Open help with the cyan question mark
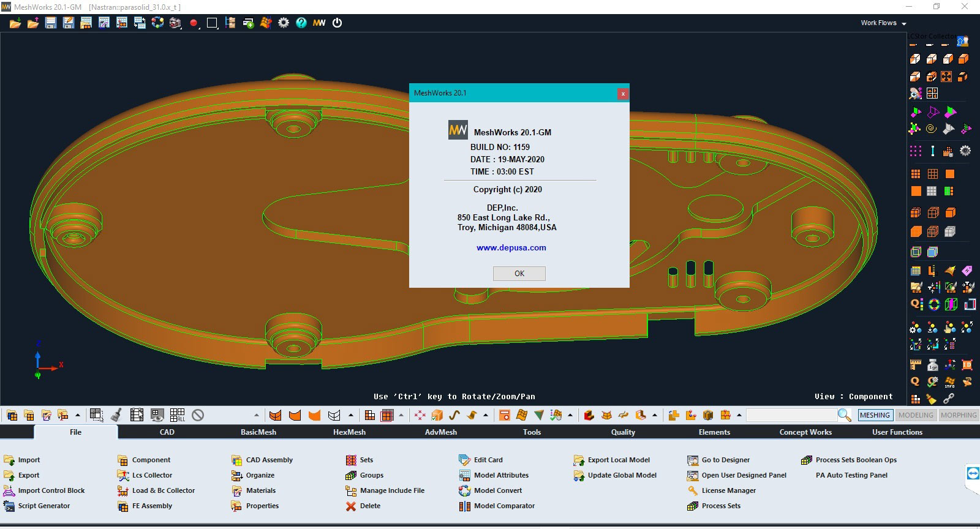The height and width of the screenshot is (529, 980). click(301, 23)
